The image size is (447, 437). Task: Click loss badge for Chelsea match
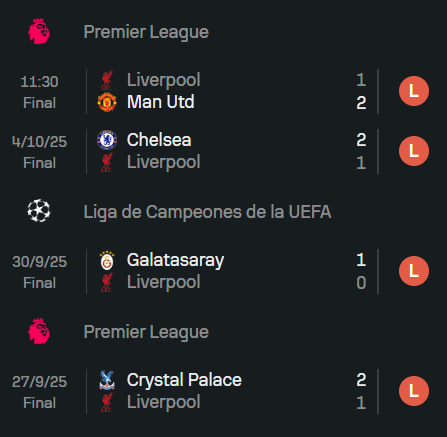(x=414, y=151)
